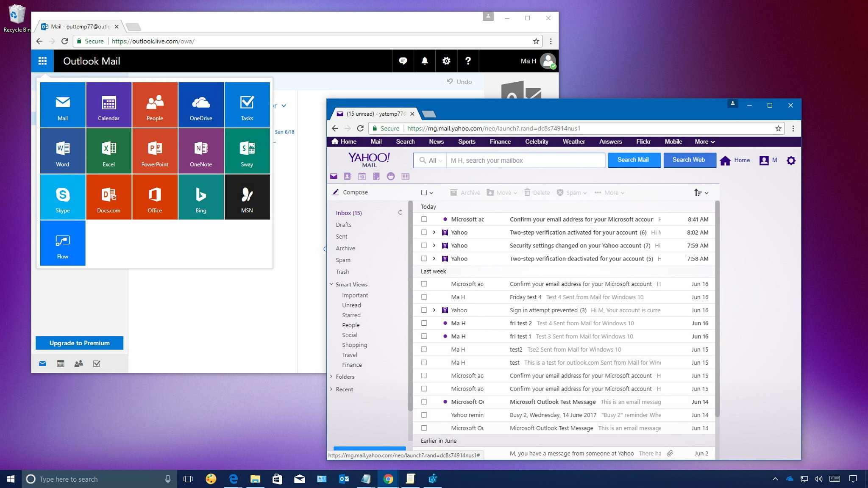Select Spam folder in Yahoo Mail sidebar
Viewport: 868px width, 488px height.
343,260
